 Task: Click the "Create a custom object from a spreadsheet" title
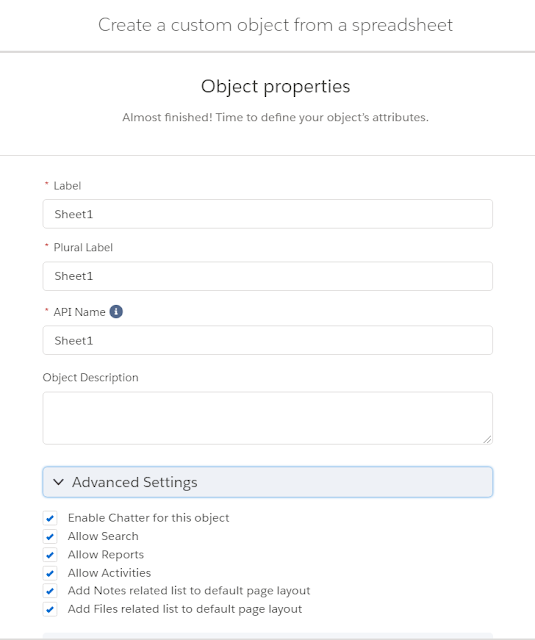(275, 25)
